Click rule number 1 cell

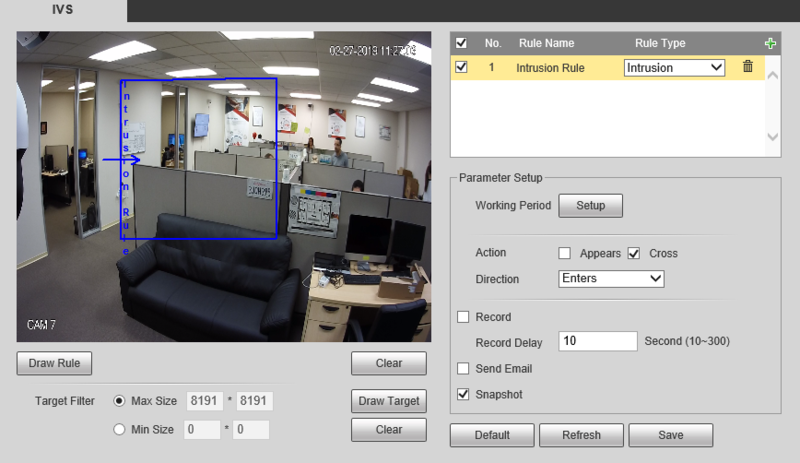coord(491,67)
